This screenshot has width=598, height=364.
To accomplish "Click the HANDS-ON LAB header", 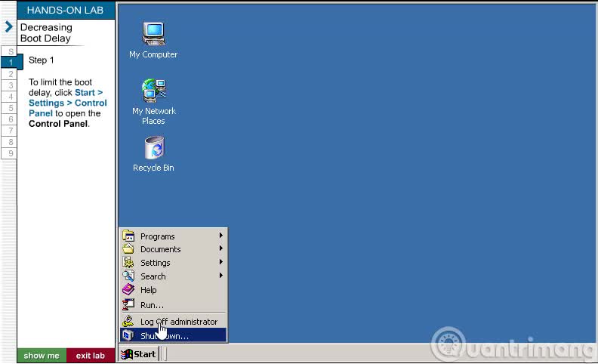I will click(66, 11).
